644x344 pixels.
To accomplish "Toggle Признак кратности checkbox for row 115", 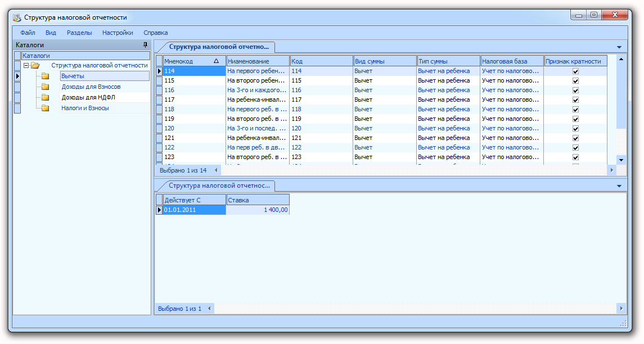I will coord(575,81).
